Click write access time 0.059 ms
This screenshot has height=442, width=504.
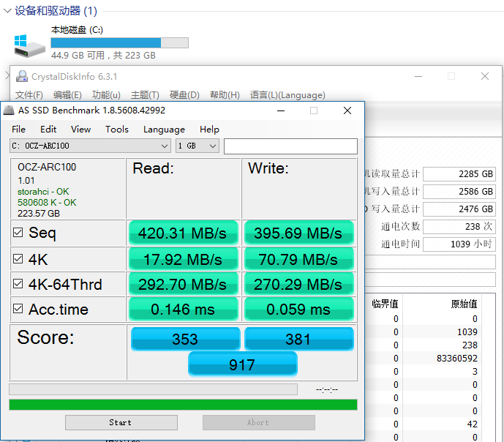pos(299,310)
